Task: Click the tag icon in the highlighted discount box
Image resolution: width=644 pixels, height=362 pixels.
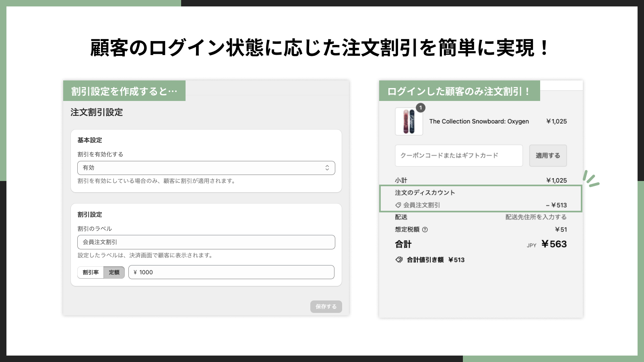Action: coord(398,205)
